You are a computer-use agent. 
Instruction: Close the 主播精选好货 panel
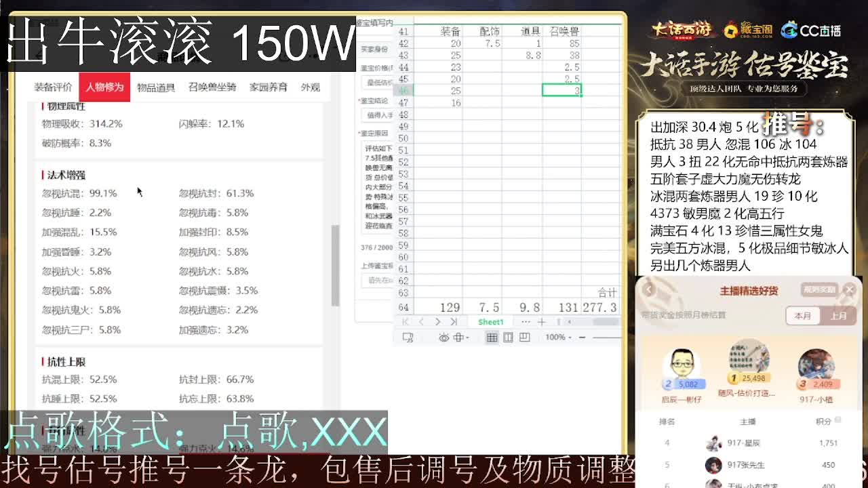coord(849,290)
